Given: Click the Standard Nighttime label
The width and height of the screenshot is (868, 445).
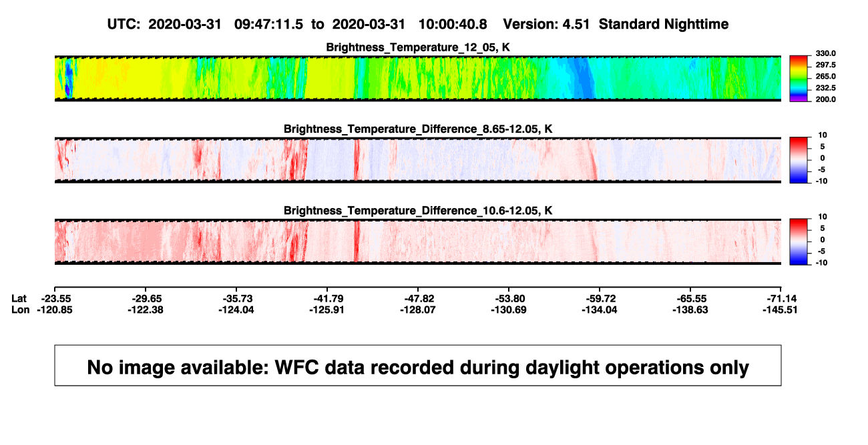Looking at the screenshot, I should 664,24.
